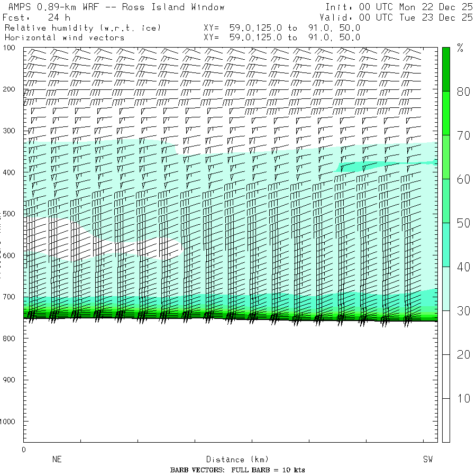Screen dimensions: 476x476
Task: Click the 500 pressure axis label
Action: [9, 214]
